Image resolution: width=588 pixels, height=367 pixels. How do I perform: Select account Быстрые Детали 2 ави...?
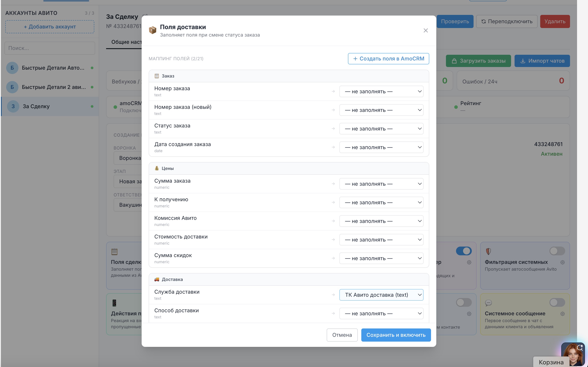50,87
